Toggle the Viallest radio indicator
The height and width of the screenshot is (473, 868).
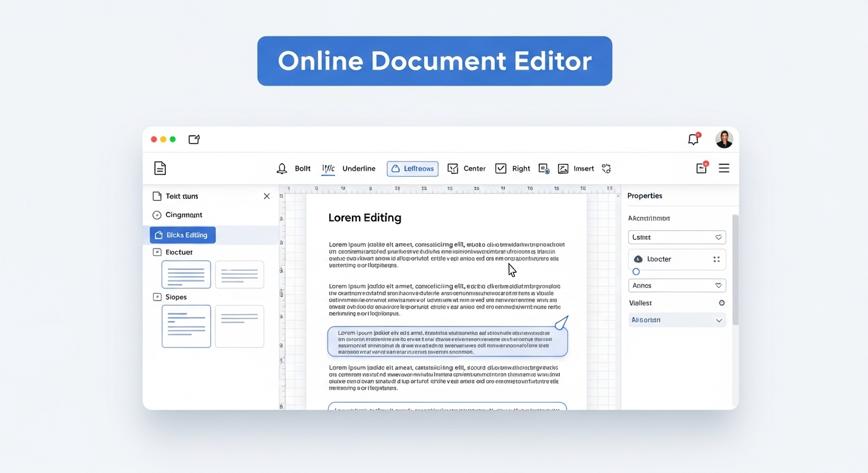(x=721, y=303)
